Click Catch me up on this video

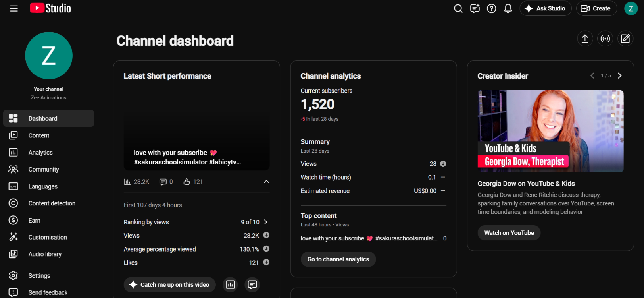(x=170, y=284)
